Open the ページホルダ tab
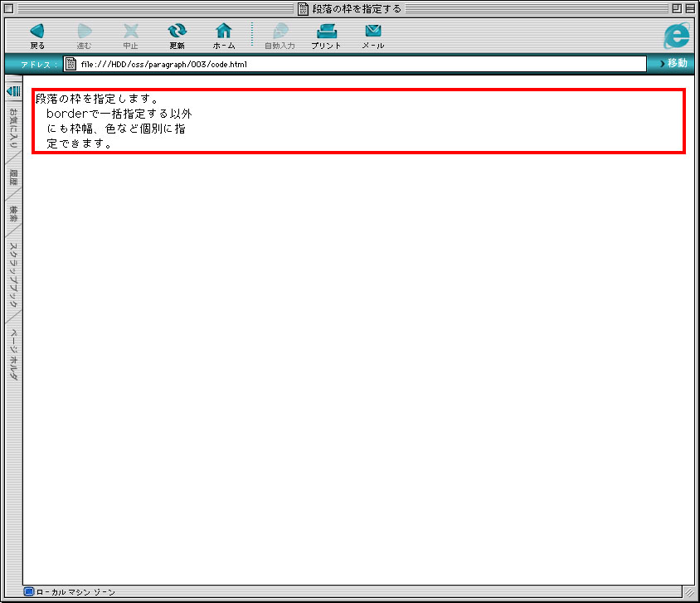The image size is (700, 603). [13, 355]
